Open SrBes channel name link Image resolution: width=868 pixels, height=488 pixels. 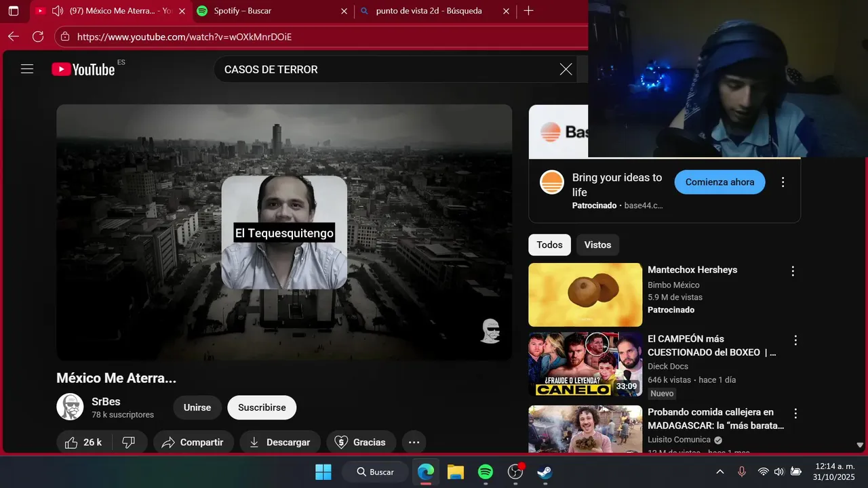pyautogui.click(x=106, y=401)
